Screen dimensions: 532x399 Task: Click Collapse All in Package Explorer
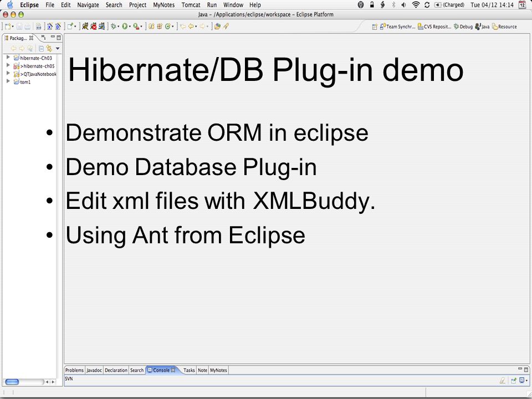pyautogui.click(x=42, y=49)
